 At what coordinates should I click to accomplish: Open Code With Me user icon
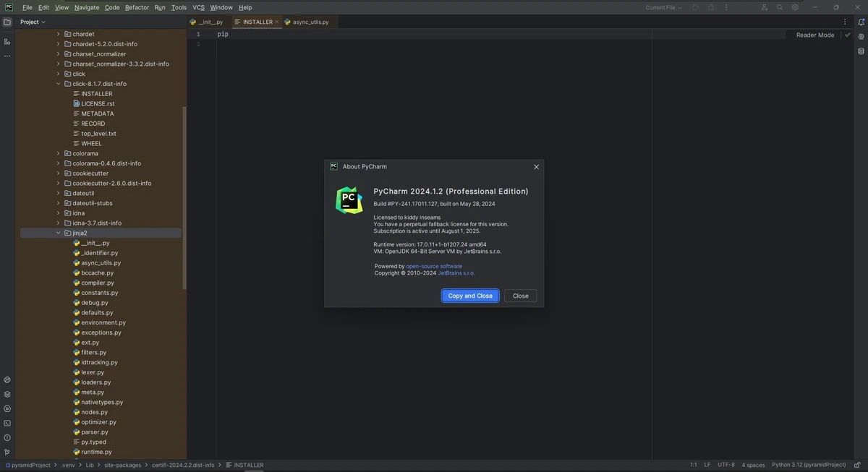(765, 7)
